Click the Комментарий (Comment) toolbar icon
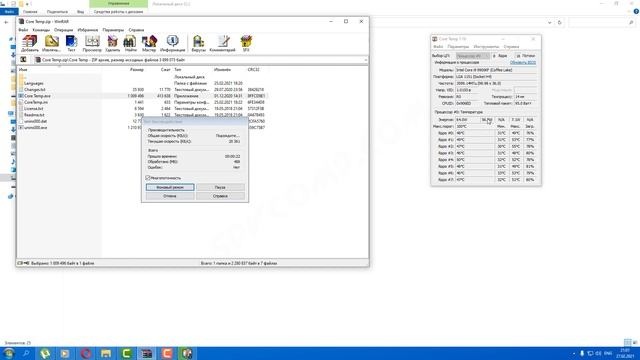The width and height of the screenshot is (640, 360). pyautogui.click(x=222, y=43)
